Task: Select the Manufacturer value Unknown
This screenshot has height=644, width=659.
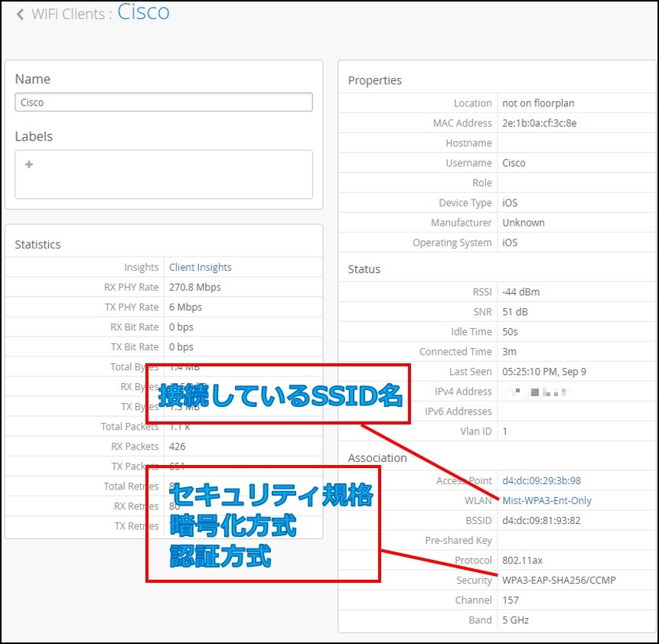Action: [x=524, y=223]
